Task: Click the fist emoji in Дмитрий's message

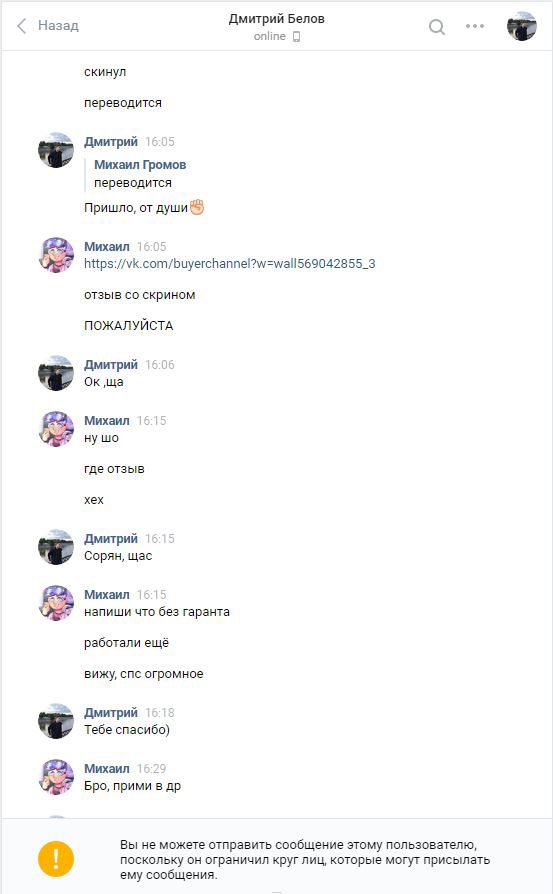Action: coord(197,206)
